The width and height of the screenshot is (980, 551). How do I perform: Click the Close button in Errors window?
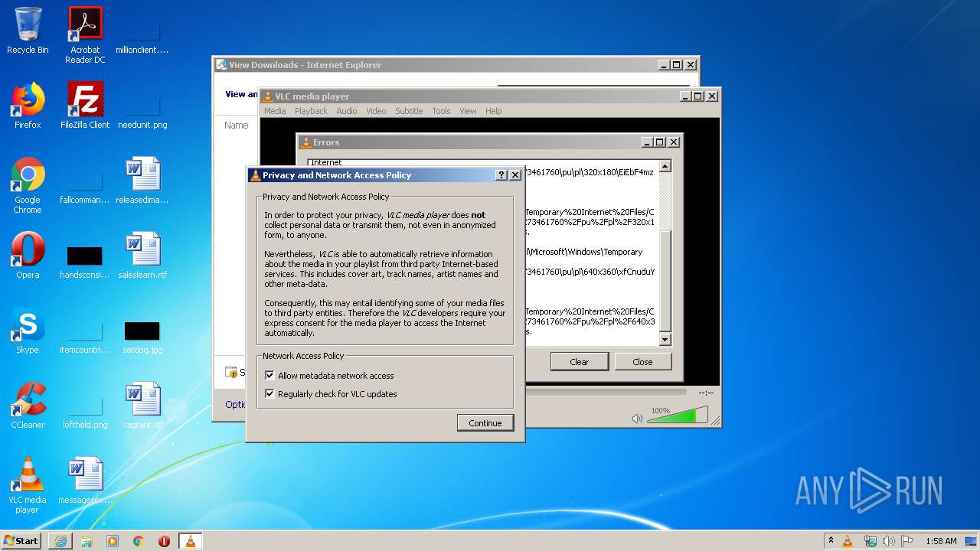coord(642,362)
